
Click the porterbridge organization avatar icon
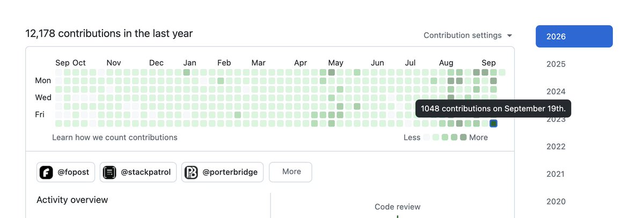(x=191, y=172)
